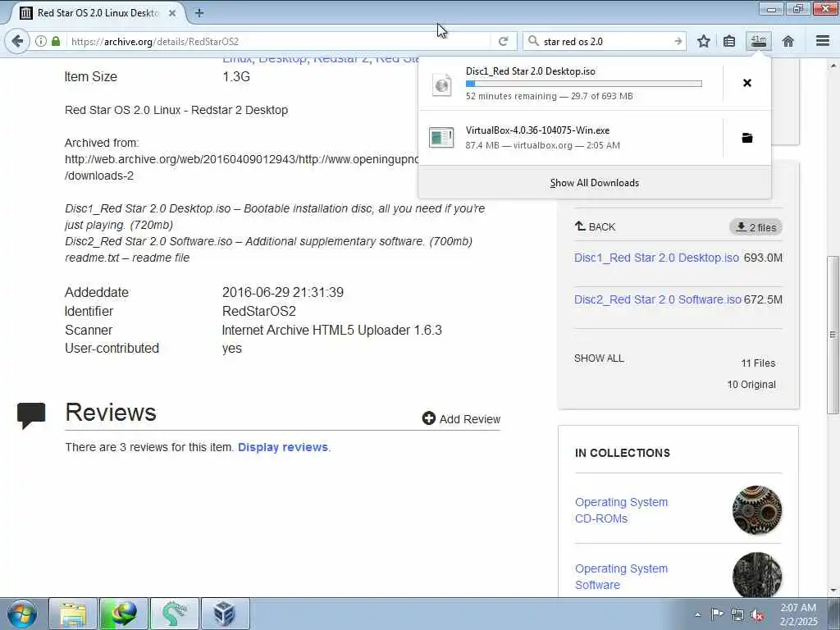Open VirtualBox from the taskbar

225,614
